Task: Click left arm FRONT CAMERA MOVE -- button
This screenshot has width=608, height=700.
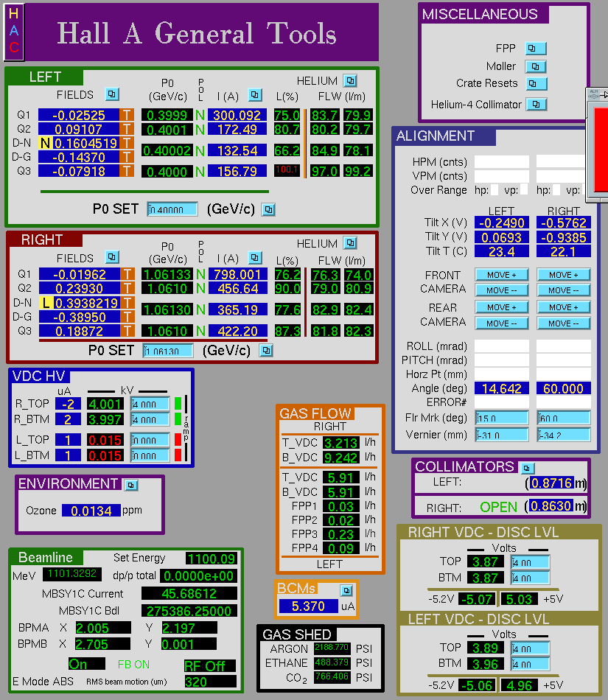Action: point(502,290)
